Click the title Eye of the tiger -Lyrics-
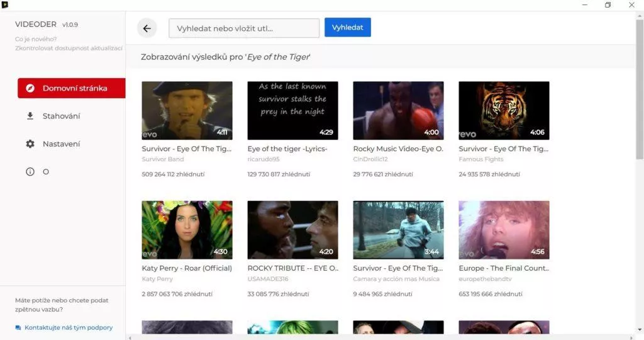Screen dimensions: 644x340 coord(287,149)
